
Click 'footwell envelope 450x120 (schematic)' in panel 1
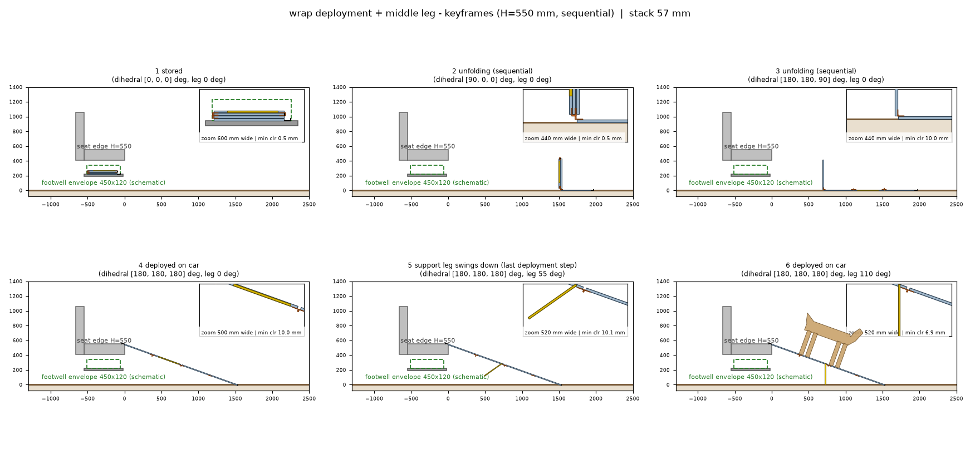(104, 182)
